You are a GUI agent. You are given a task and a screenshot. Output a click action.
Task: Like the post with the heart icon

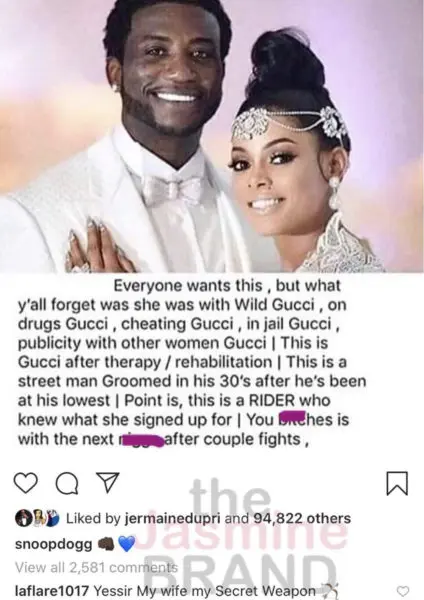[x=26, y=483]
